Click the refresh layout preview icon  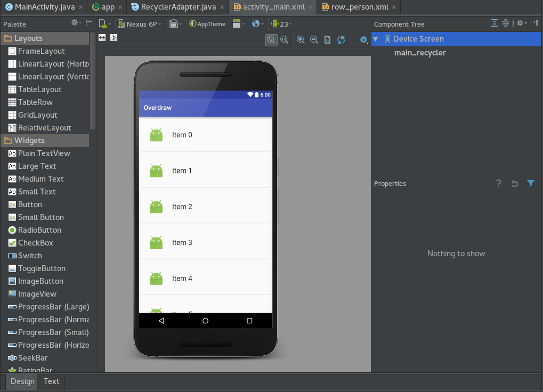pyautogui.click(x=341, y=39)
